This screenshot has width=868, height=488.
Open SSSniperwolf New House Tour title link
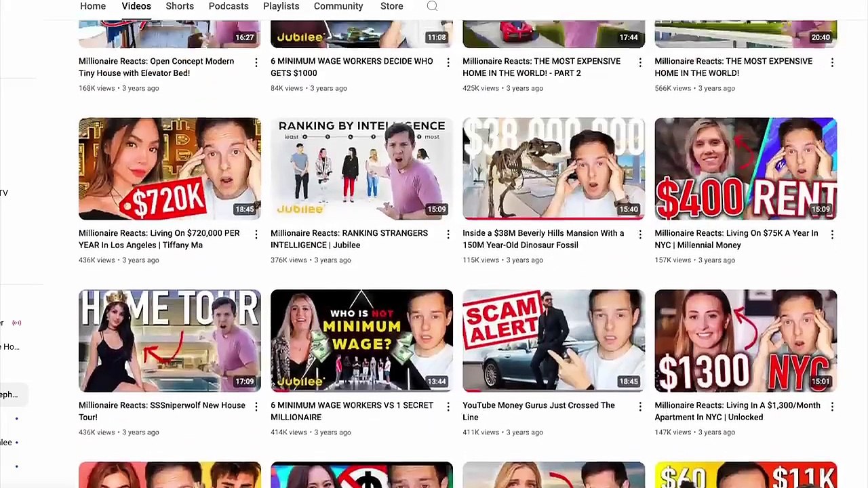coord(162,411)
